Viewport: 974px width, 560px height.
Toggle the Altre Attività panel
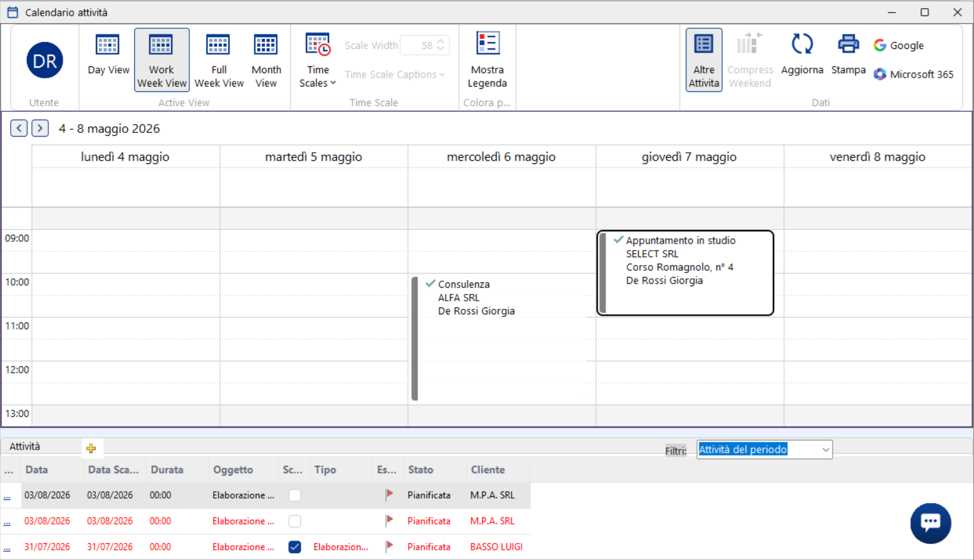pos(704,60)
